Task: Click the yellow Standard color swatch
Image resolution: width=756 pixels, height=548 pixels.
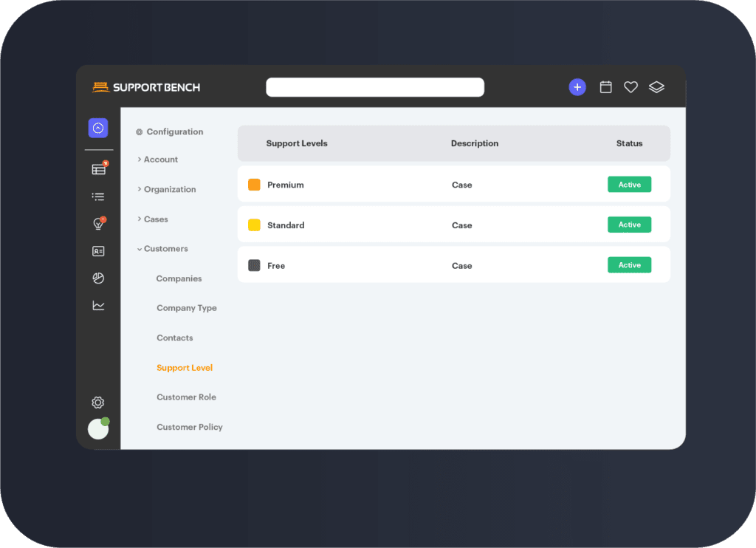Action: (x=254, y=225)
